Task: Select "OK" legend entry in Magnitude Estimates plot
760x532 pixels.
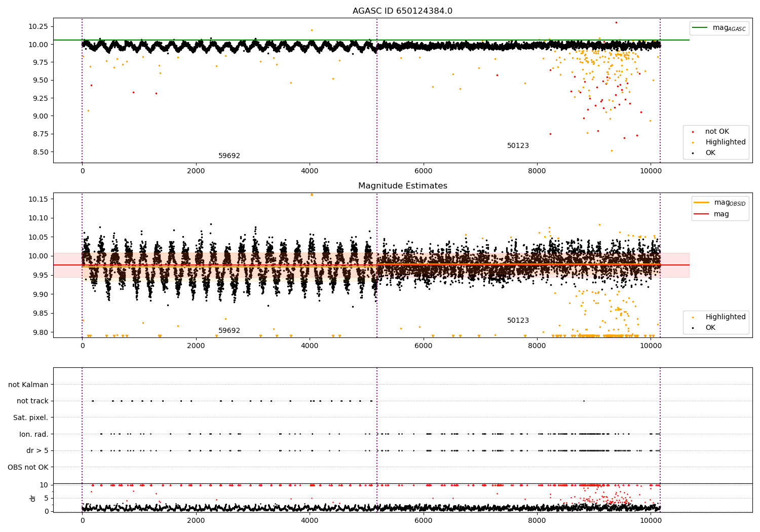Action: click(710, 328)
